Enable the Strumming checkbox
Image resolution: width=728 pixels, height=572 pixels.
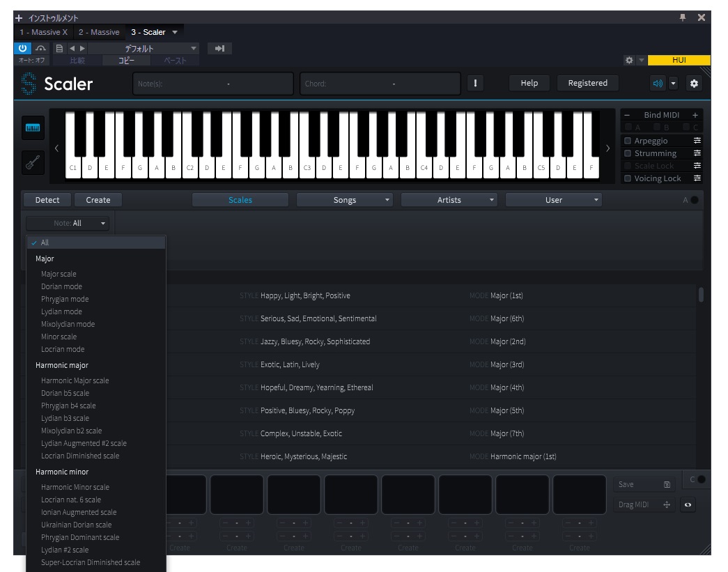coord(628,153)
